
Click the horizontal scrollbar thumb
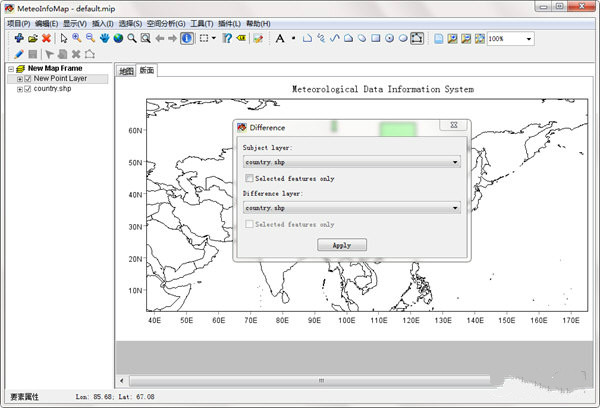click(x=320, y=381)
